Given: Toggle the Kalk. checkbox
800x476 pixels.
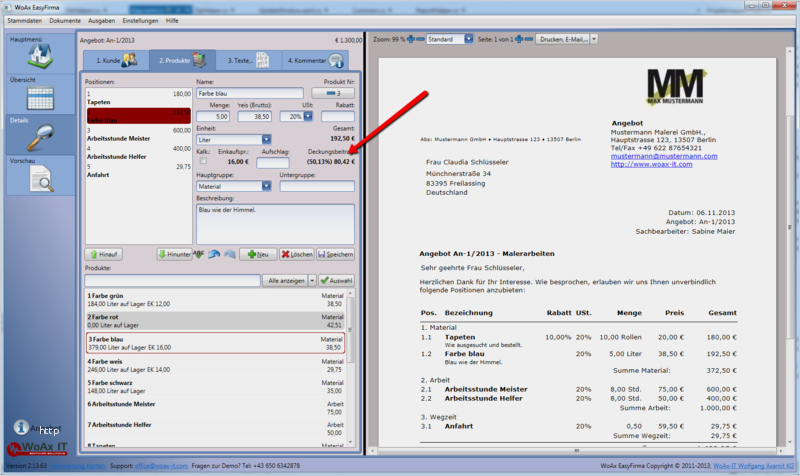Looking at the screenshot, I should click(x=203, y=161).
